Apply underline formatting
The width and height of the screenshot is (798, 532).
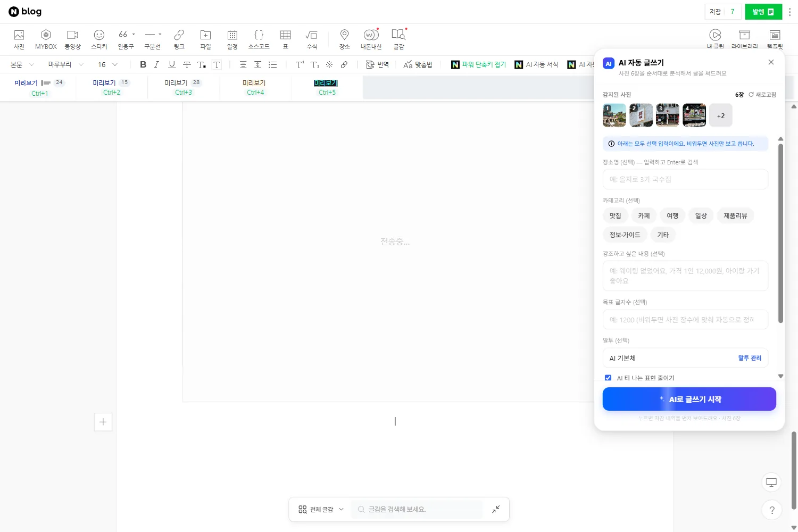pyautogui.click(x=172, y=64)
